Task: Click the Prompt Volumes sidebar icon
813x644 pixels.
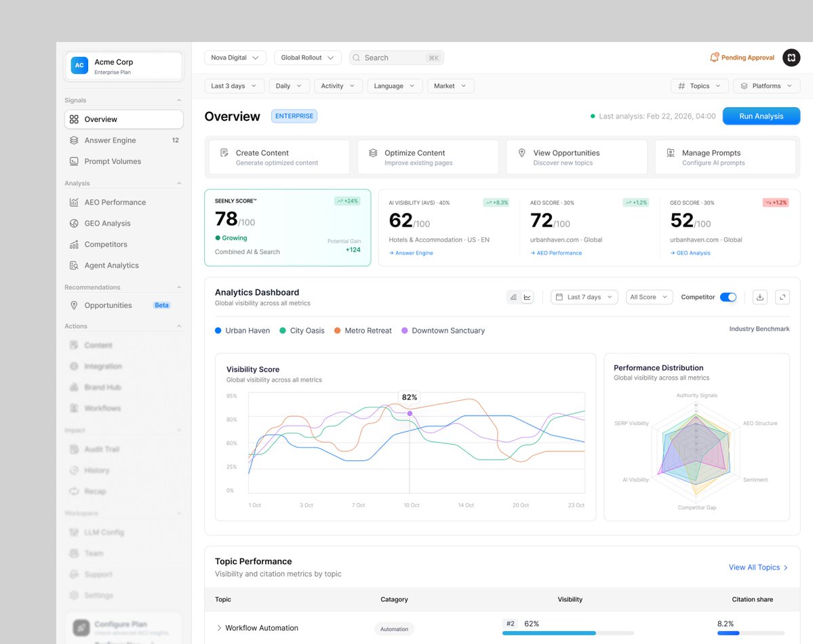Action: (x=74, y=161)
